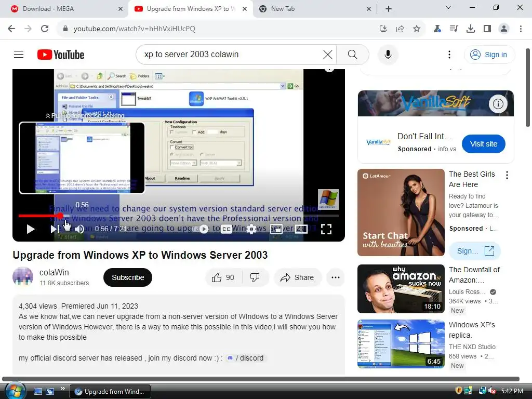
Task: Open the tab search chevron dropdown
Action: [448, 7]
